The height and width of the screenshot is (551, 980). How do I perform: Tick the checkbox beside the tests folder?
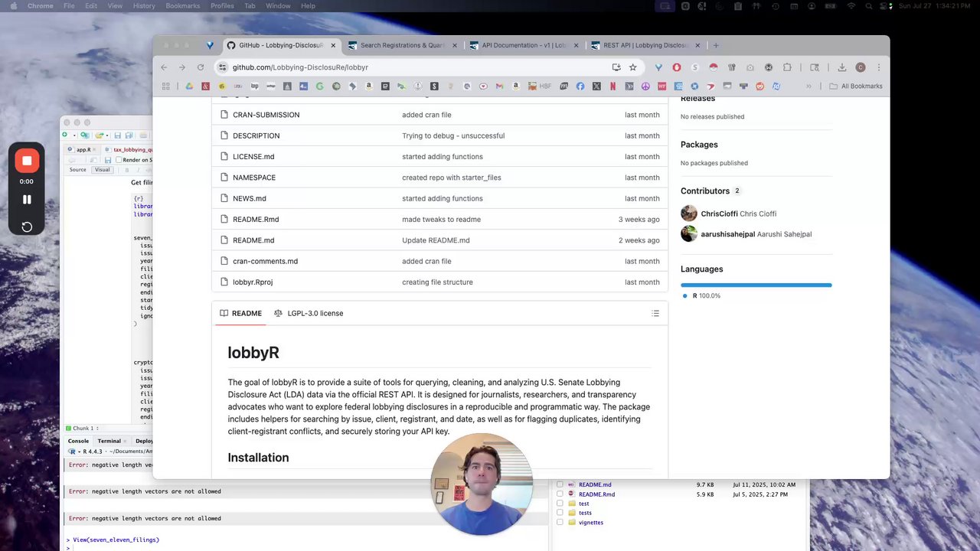[x=560, y=513]
